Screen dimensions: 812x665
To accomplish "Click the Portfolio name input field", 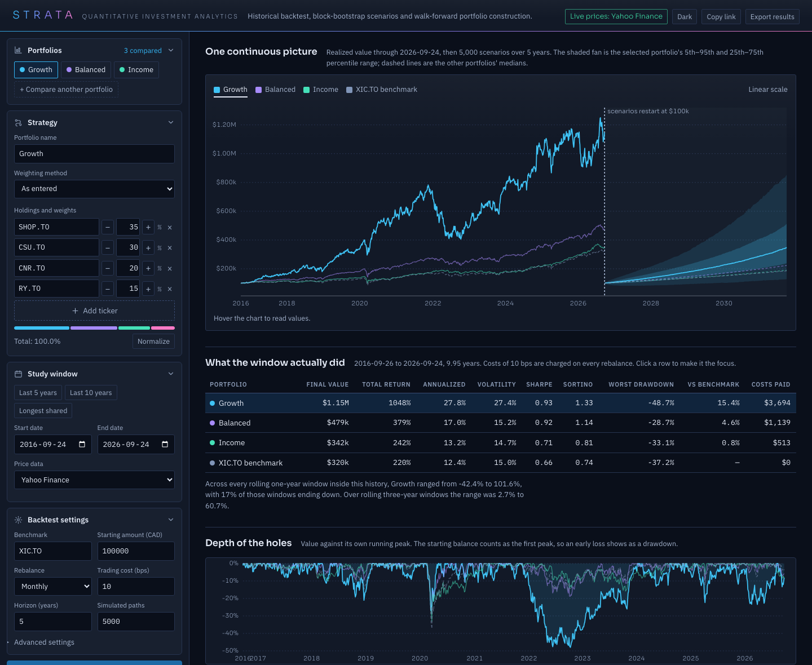I will coord(94,154).
